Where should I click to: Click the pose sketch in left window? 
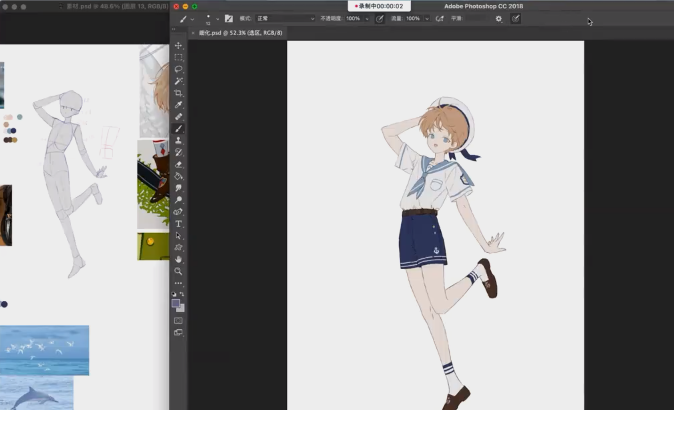[70, 183]
